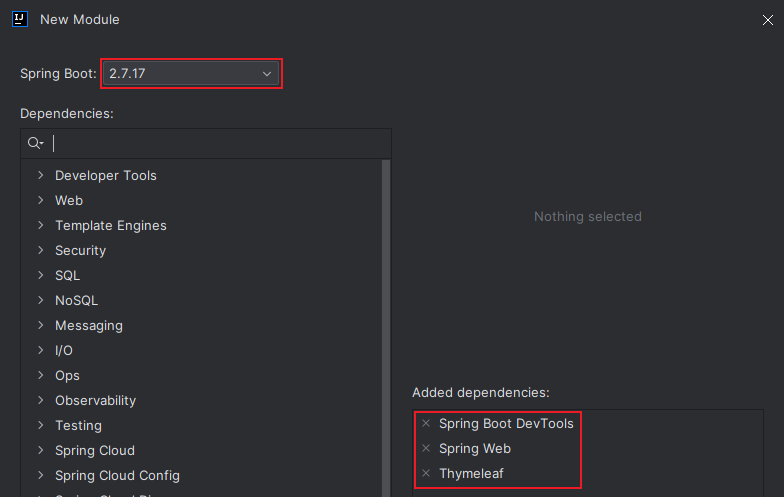Remove Spring Boot DevTools dependency with X
The height and width of the screenshot is (497, 784).
click(x=426, y=424)
